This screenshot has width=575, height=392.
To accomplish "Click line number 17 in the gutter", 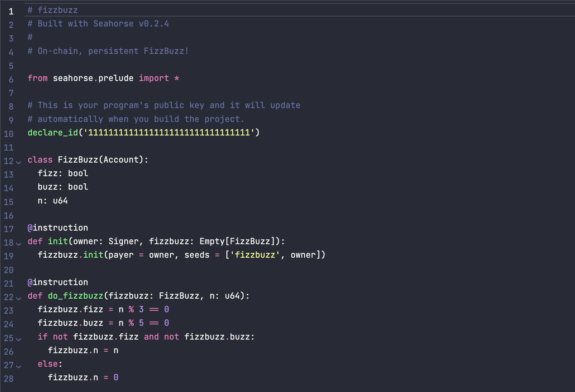I will point(9,229).
